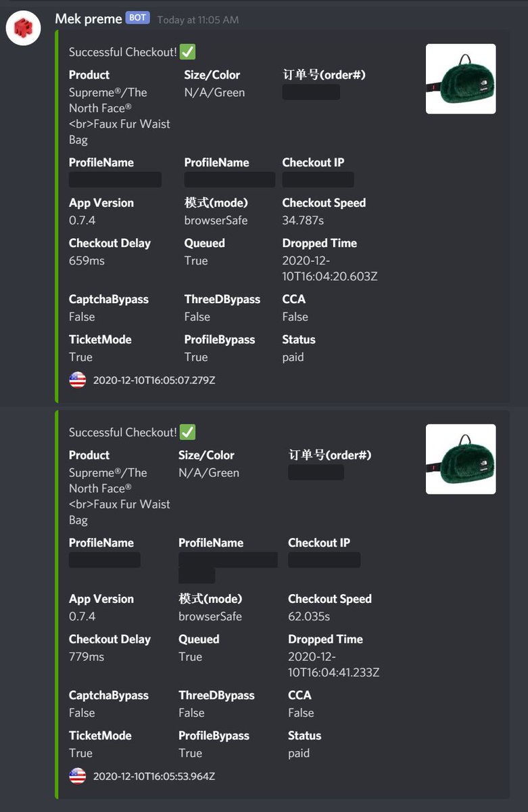Click footer timestamp 2020-12-10T16:05:07.279Z
The width and height of the screenshot is (528, 812).
tap(154, 380)
